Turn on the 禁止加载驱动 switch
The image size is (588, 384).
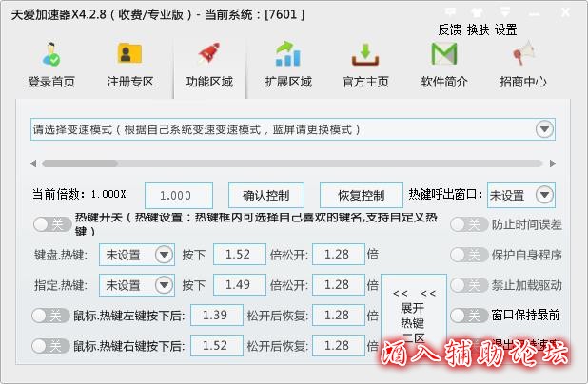[x=469, y=285]
